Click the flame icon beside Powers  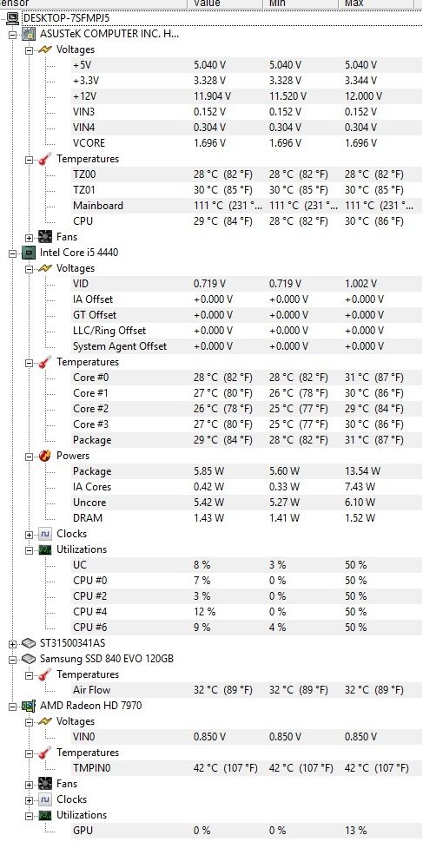click(45, 456)
